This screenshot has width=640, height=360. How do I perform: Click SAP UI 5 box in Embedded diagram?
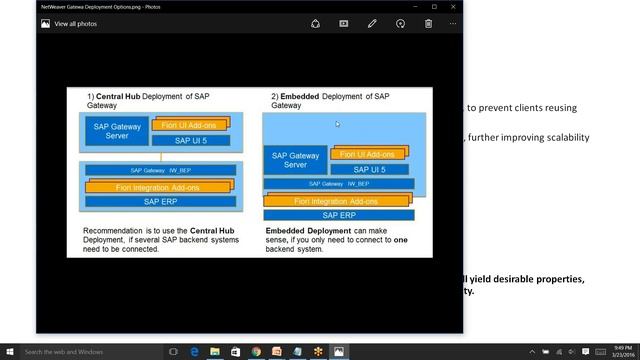point(369,169)
